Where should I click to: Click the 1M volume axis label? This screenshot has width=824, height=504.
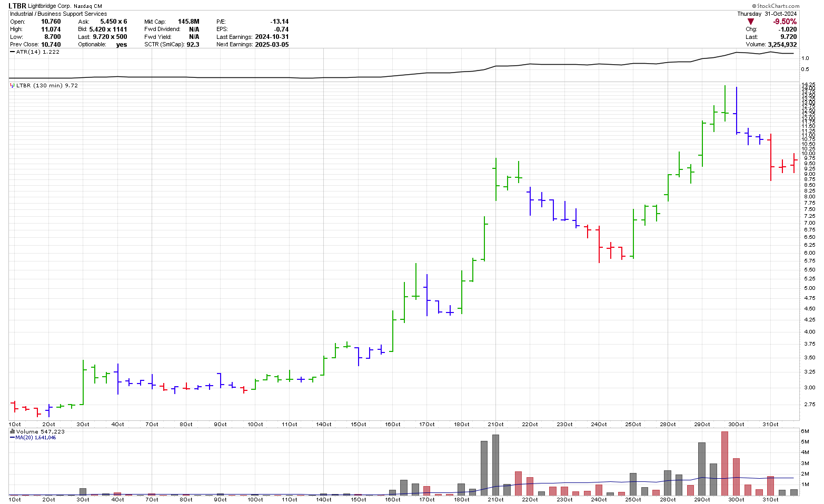click(805, 485)
